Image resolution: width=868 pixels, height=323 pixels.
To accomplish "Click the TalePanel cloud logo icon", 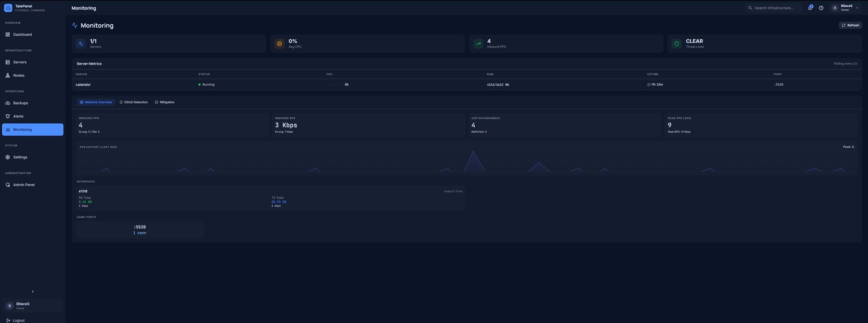I will click(8, 8).
